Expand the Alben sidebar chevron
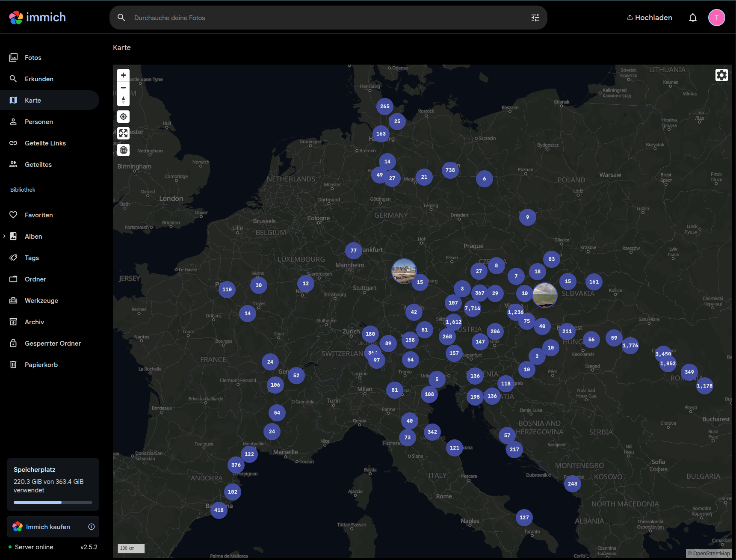 4,236
